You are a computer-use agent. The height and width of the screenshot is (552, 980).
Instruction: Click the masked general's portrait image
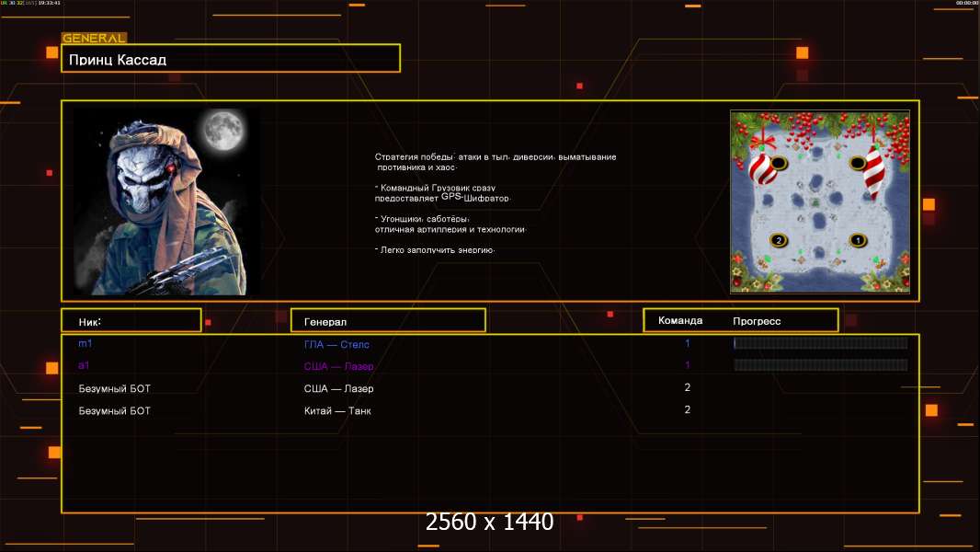click(167, 201)
